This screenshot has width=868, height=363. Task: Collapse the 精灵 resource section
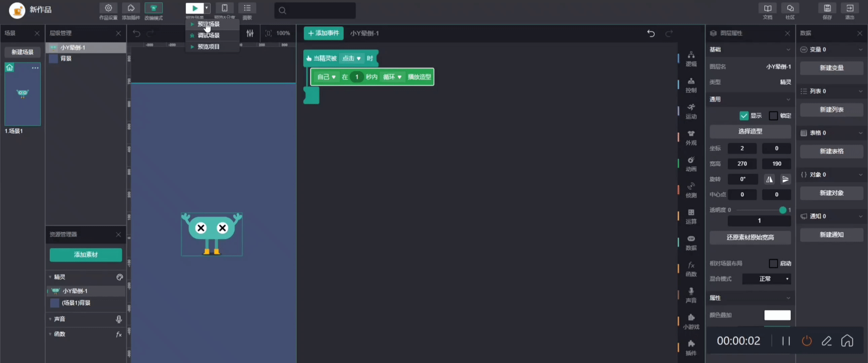click(50, 277)
